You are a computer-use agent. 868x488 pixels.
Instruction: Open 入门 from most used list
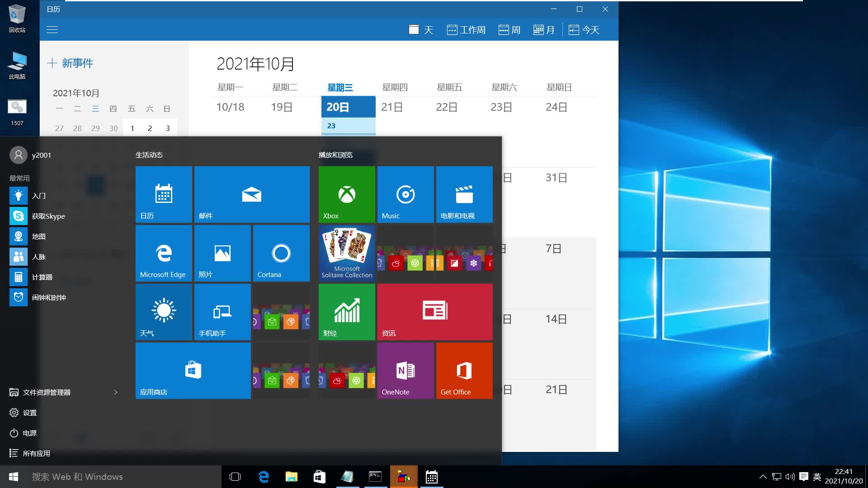point(63,196)
